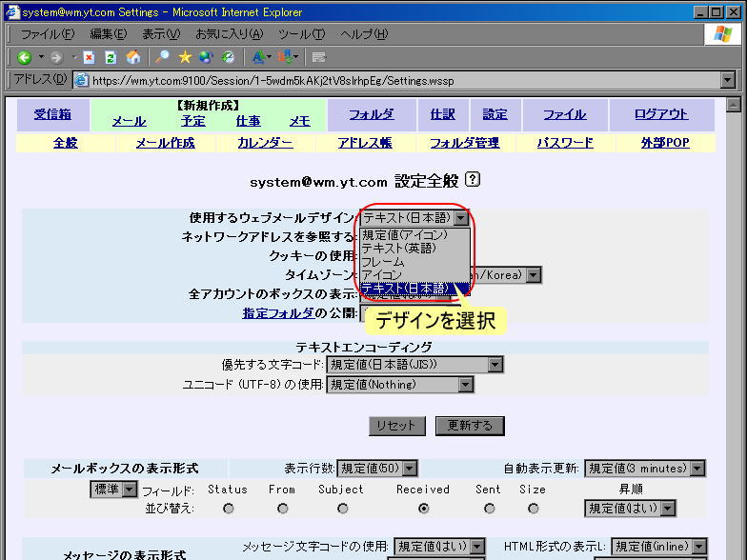Choose フレーム in the open design list
The width and height of the screenshot is (747, 560).
coord(383,262)
